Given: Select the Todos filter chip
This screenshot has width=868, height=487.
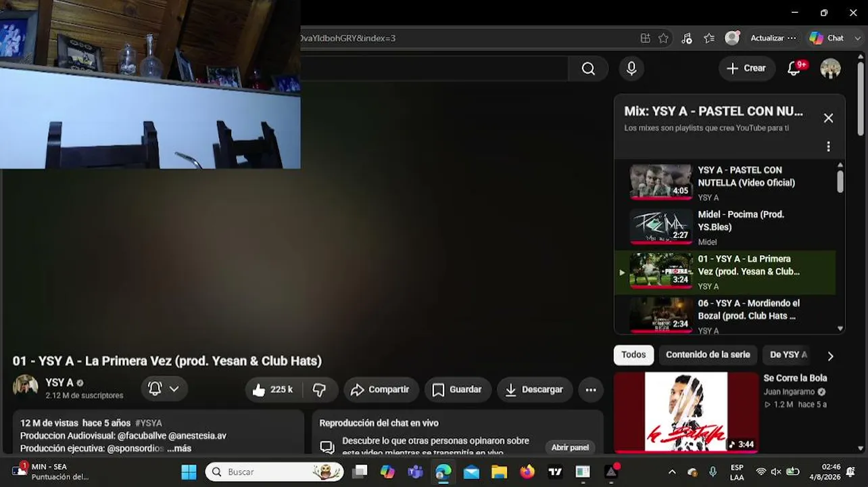Looking at the screenshot, I should (x=633, y=355).
